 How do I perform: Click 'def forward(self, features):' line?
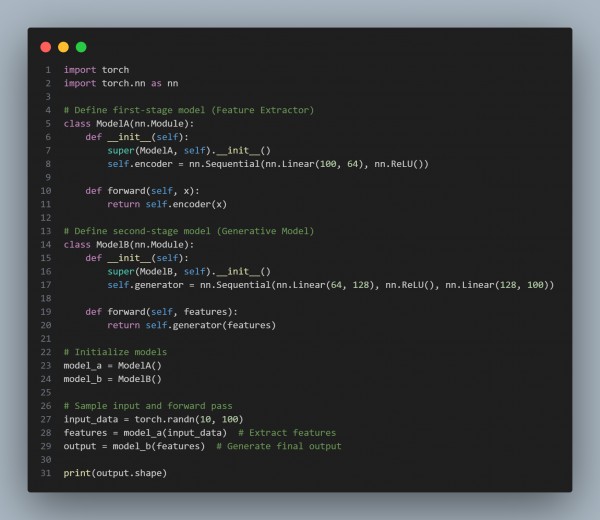pyautogui.click(x=161, y=312)
